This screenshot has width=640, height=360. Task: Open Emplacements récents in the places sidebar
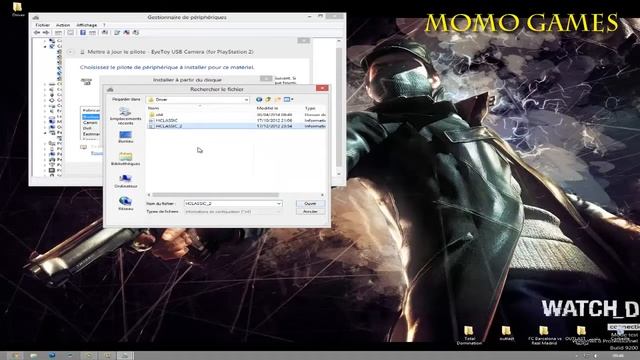[x=125, y=116]
